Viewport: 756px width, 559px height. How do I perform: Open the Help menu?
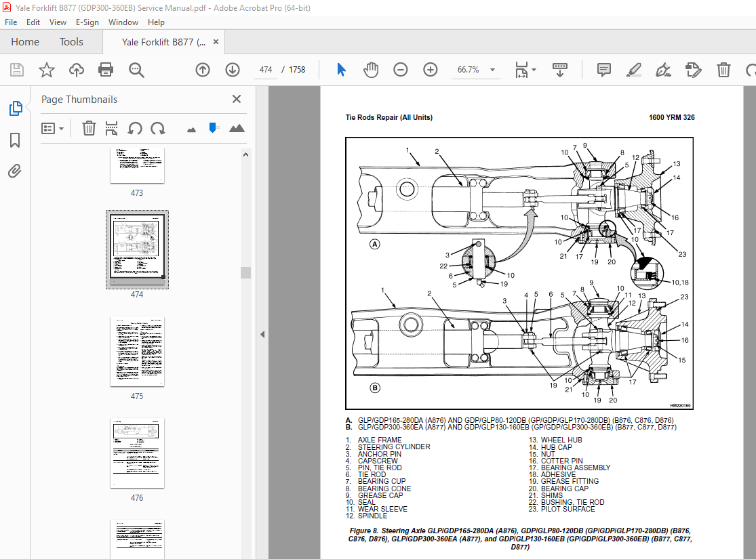pos(156,22)
